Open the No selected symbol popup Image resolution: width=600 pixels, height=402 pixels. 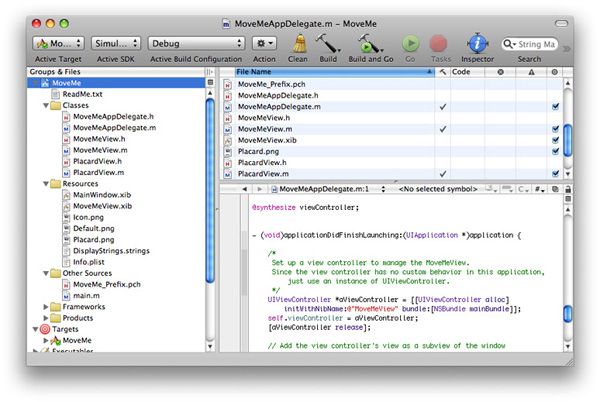click(x=438, y=189)
